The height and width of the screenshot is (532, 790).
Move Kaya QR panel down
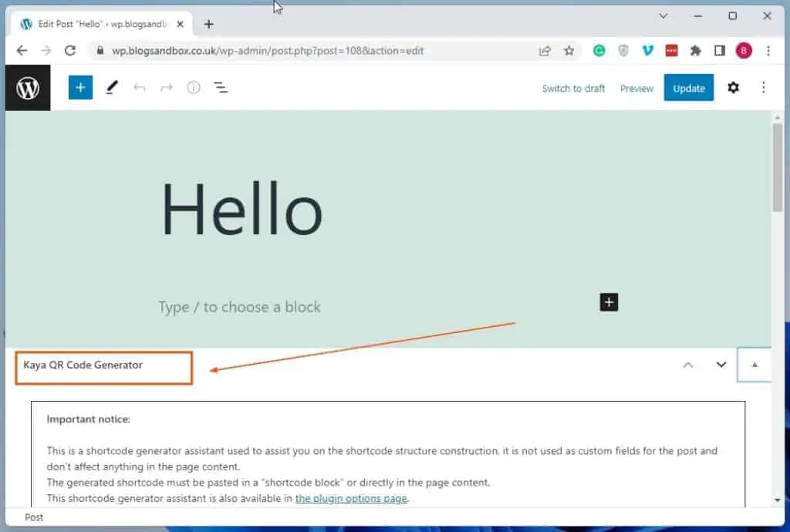coord(721,365)
